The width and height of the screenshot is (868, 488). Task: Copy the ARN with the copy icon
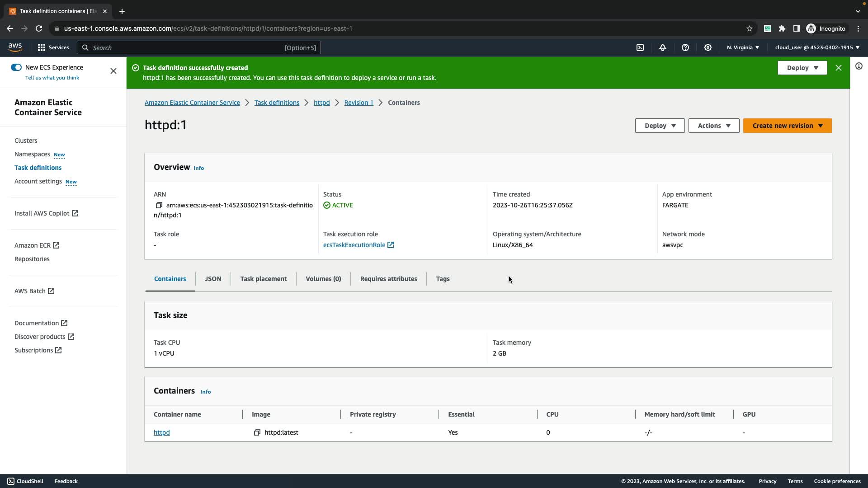tap(159, 205)
